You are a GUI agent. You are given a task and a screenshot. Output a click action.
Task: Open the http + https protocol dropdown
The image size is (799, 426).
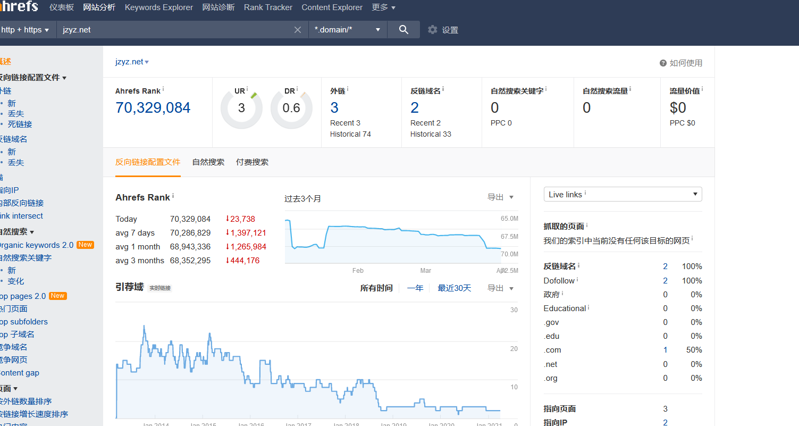coord(26,30)
